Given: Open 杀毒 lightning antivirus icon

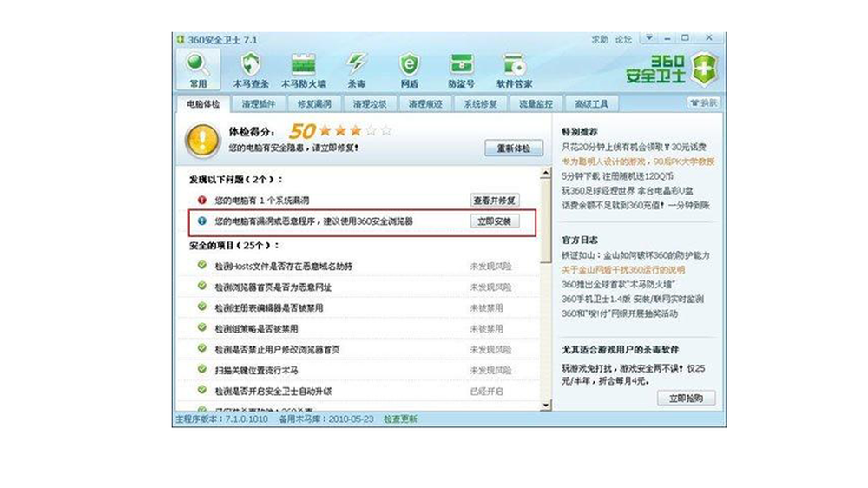Looking at the screenshot, I should click(357, 69).
